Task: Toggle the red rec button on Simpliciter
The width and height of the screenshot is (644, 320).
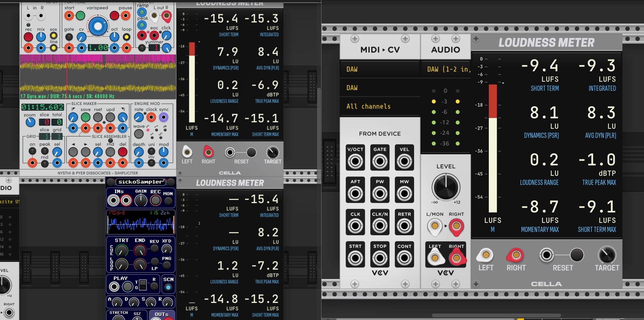Action: pos(28,37)
